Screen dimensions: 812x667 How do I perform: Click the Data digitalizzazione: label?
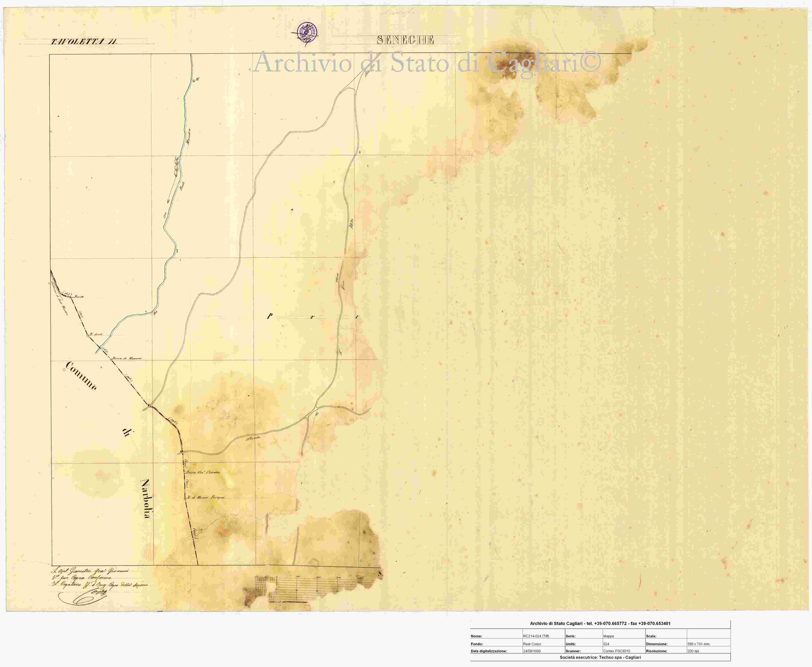(489, 651)
